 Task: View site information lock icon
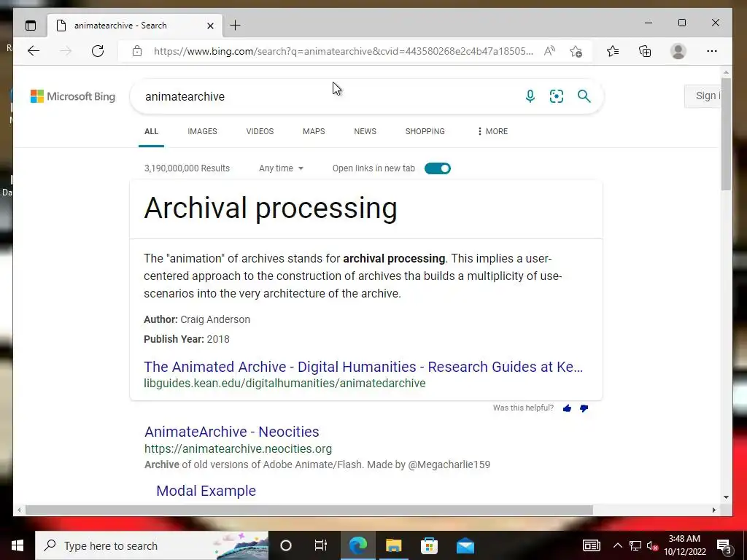[x=137, y=51]
